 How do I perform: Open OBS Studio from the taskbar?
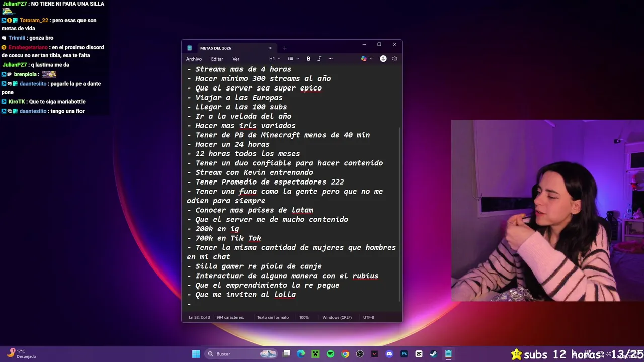pos(360,354)
